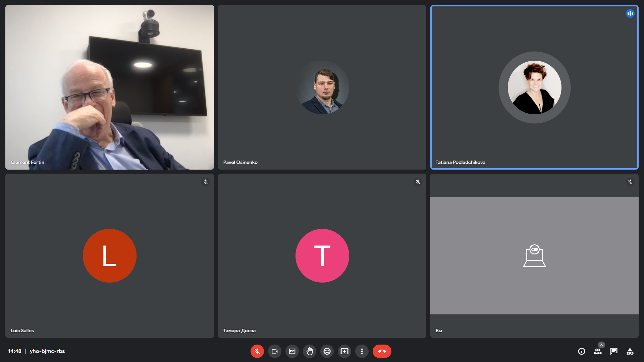The height and width of the screenshot is (362, 644).
Task: Raise your hand in the meeting
Action: point(310,351)
